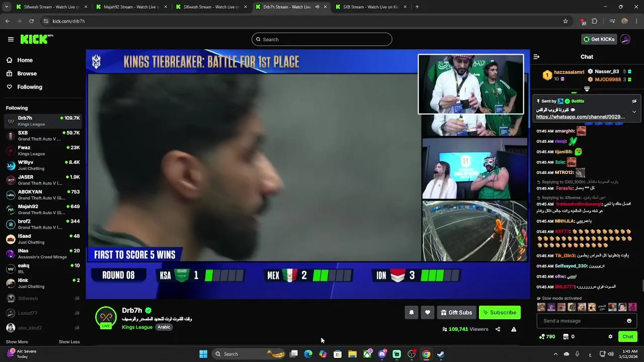
Task: Select SXB channel in Following list
Action: click(43, 136)
